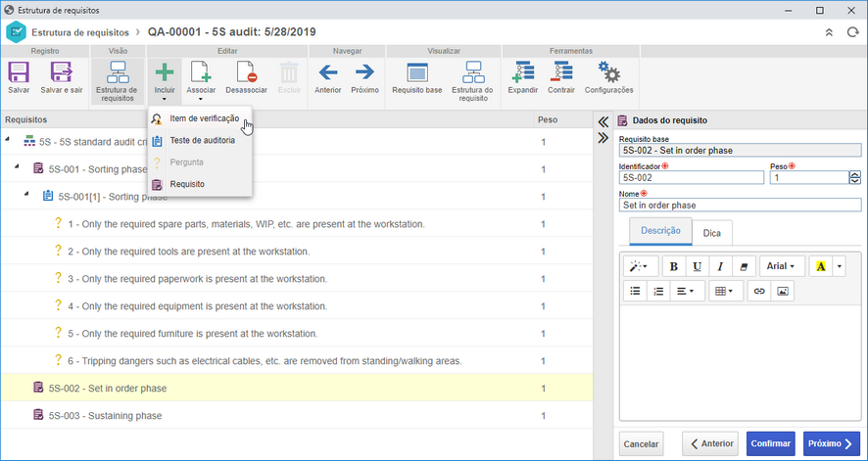Click the refresh icon top right
This screenshot has width=868, height=461.
pyautogui.click(x=852, y=32)
